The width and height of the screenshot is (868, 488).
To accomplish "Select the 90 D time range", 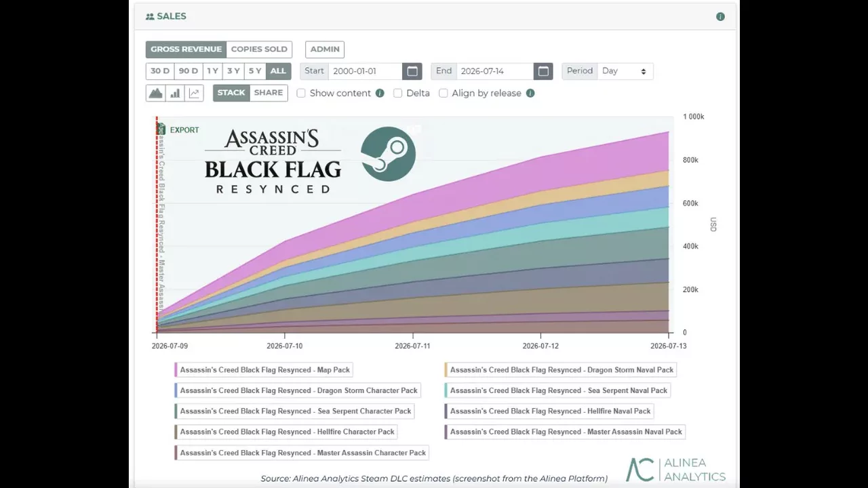I will [189, 71].
